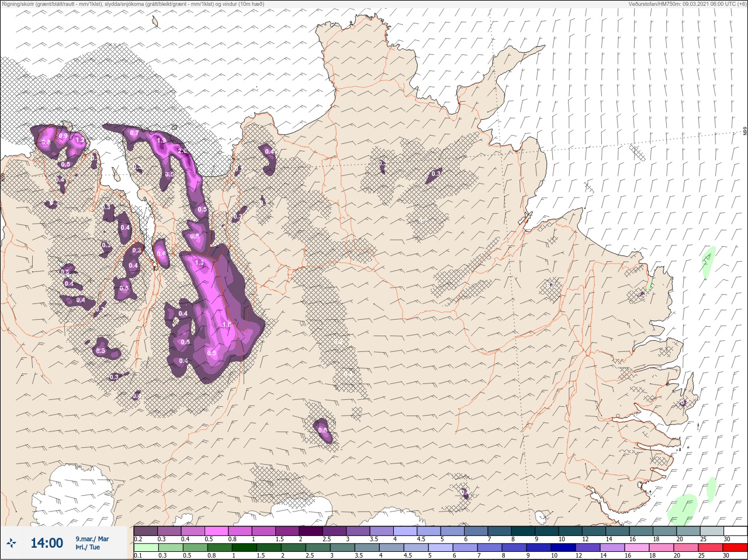Pick the white swatch ending the upper legend row
The image size is (748, 560).
735,530
